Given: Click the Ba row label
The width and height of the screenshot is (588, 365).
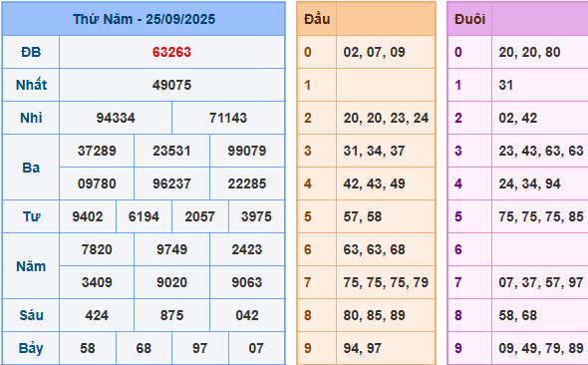Looking at the screenshot, I should coord(31,168).
